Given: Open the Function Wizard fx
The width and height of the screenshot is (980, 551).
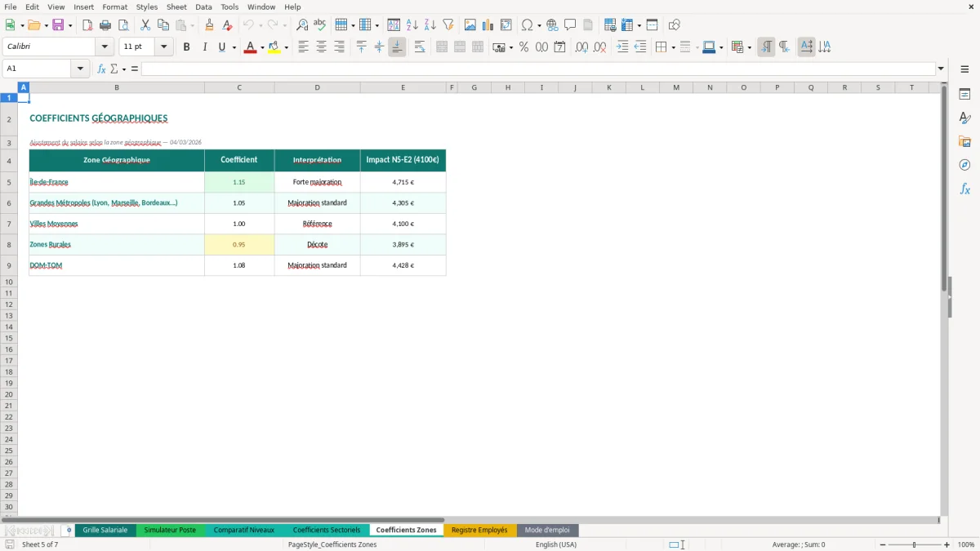Looking at the screenshot, I should (x=102, y=69).
